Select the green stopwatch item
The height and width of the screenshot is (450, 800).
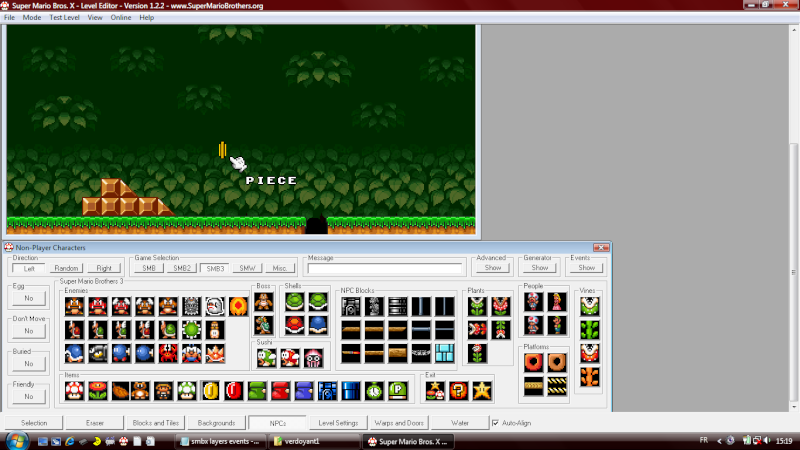point(374,391)
